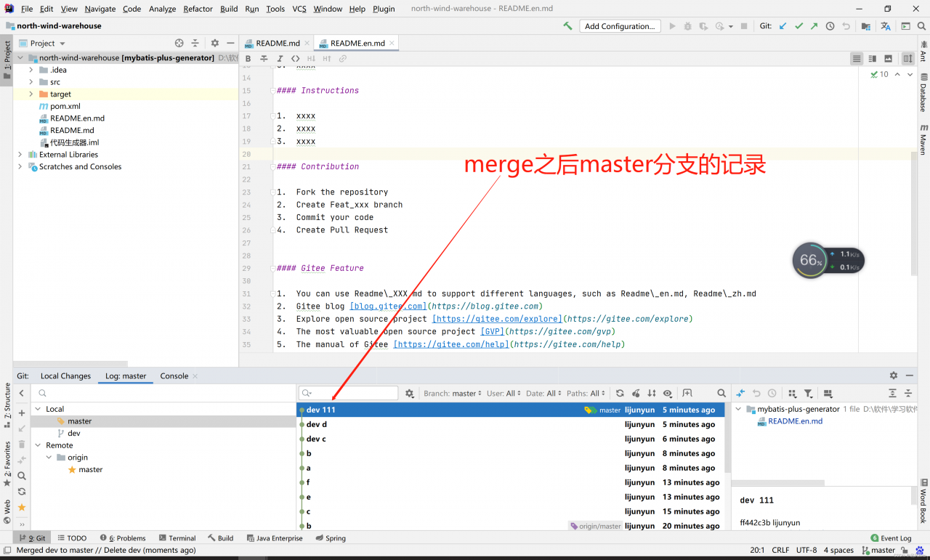Switch to preview-only view mode

[888, 59]
